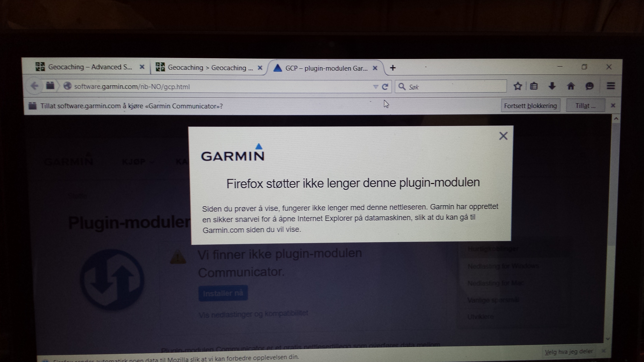644x362 pixels.
Task: Click the Garmin logo in the dialog
Action: [233, 152]
